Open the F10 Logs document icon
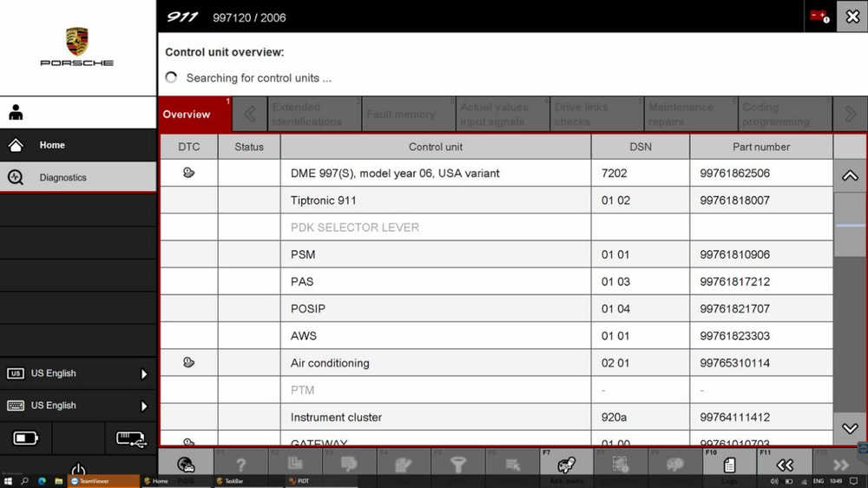This screenshot has width=868, height=488. [x=729, y=465]
